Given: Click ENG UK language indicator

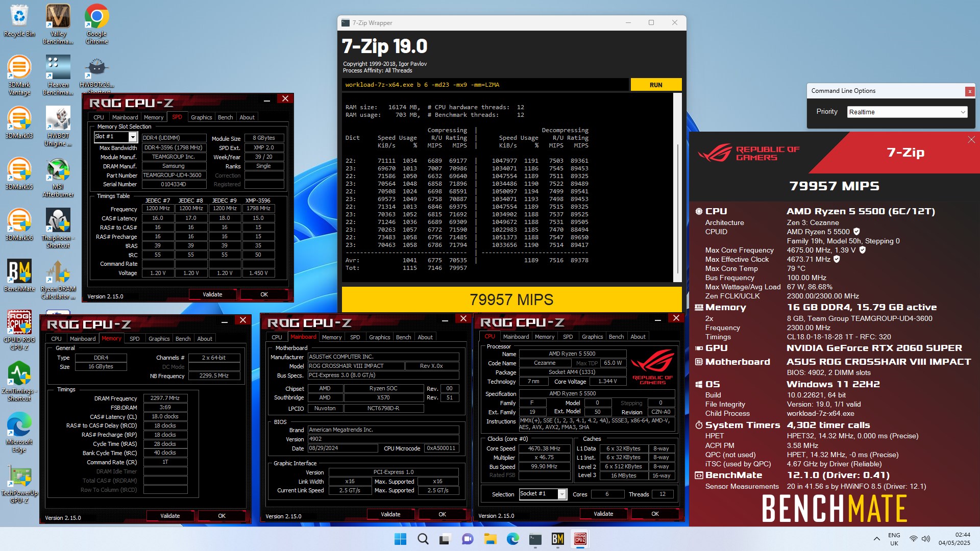Looking at the screenshot, I should pos(894,539).
